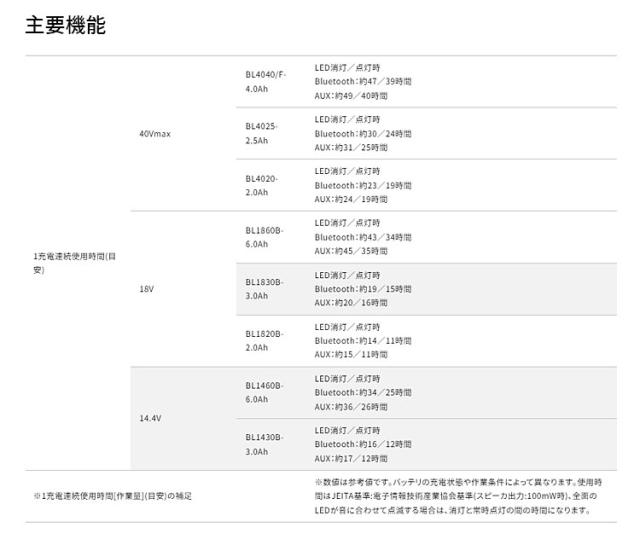Click the 14.4V voltage cell
640x539 pixels.
point(150,418)
